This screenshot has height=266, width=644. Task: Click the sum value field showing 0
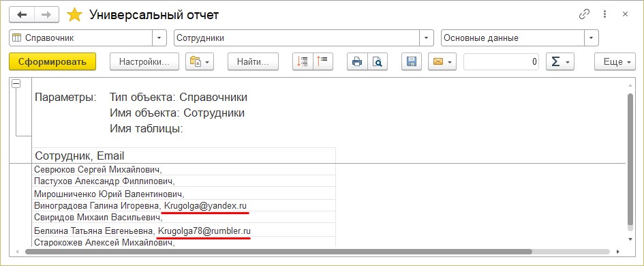(501, 61)
